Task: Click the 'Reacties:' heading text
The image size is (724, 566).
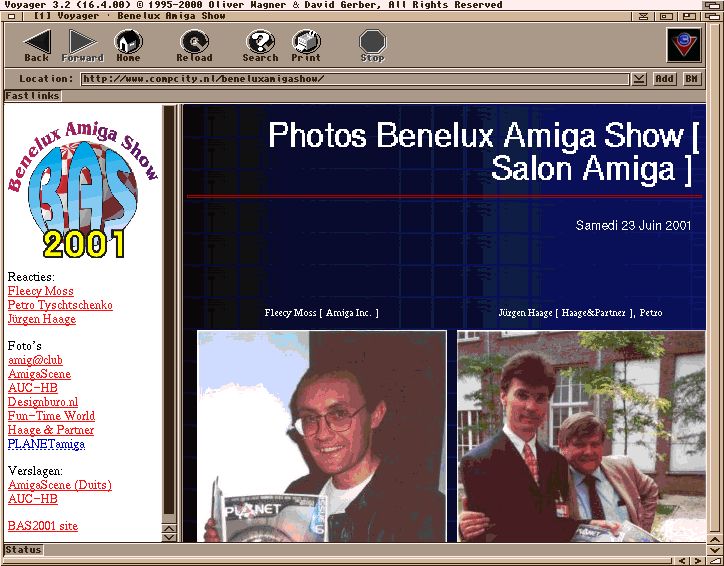Action: (x=31, y=277)
